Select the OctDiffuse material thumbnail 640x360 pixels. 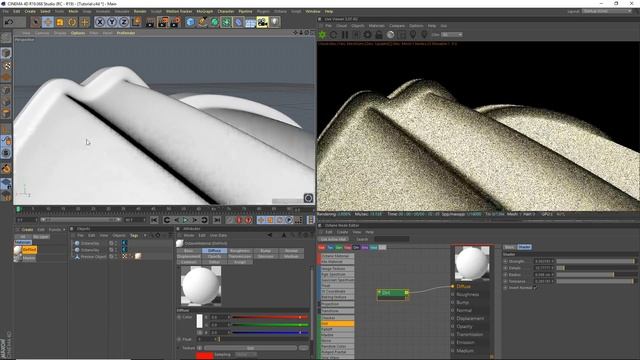click(x=18, y=250)
